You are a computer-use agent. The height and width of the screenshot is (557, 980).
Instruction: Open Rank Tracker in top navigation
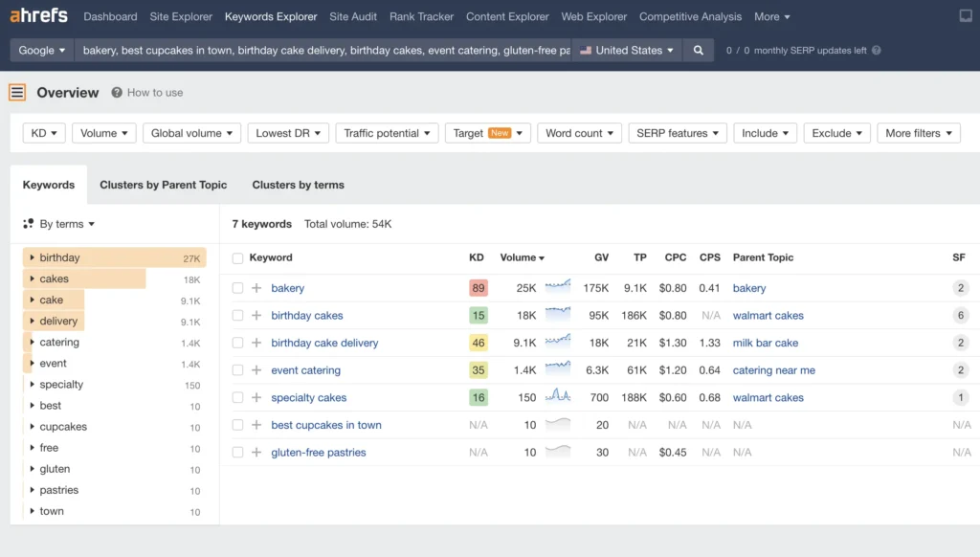tap(421, 17)
